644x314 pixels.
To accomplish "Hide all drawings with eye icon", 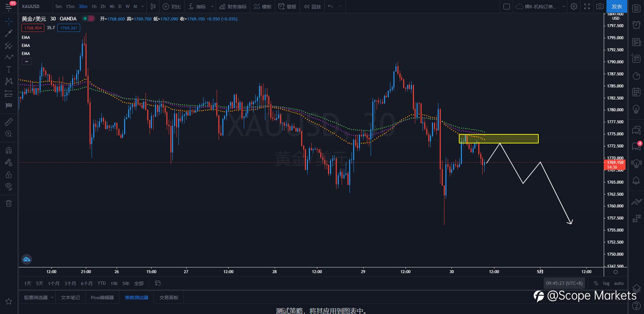I will pyautogui.click(x=9, y=187).
